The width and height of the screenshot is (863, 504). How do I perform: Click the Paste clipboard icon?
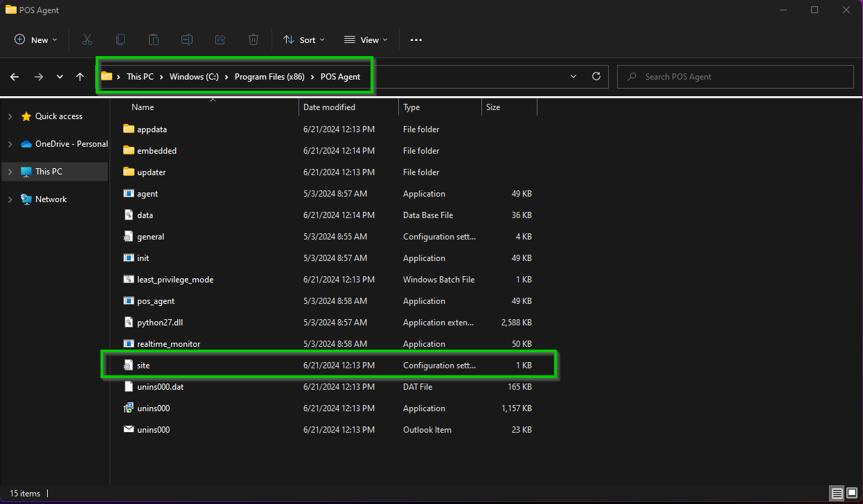pos(154,40)
